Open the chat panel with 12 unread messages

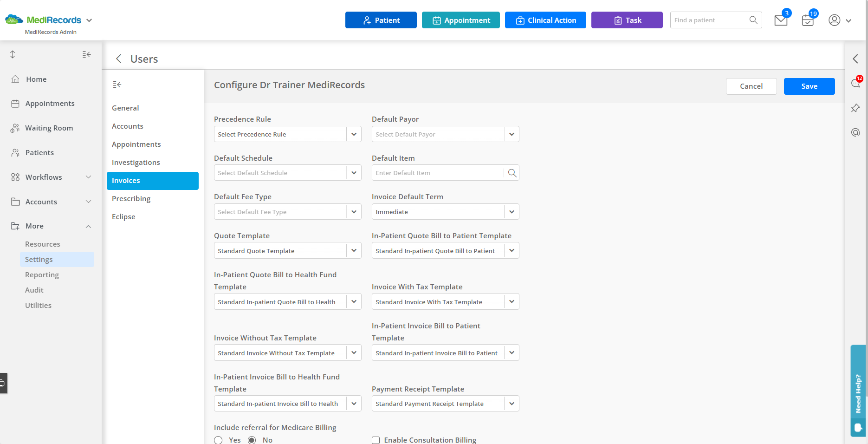855,84
